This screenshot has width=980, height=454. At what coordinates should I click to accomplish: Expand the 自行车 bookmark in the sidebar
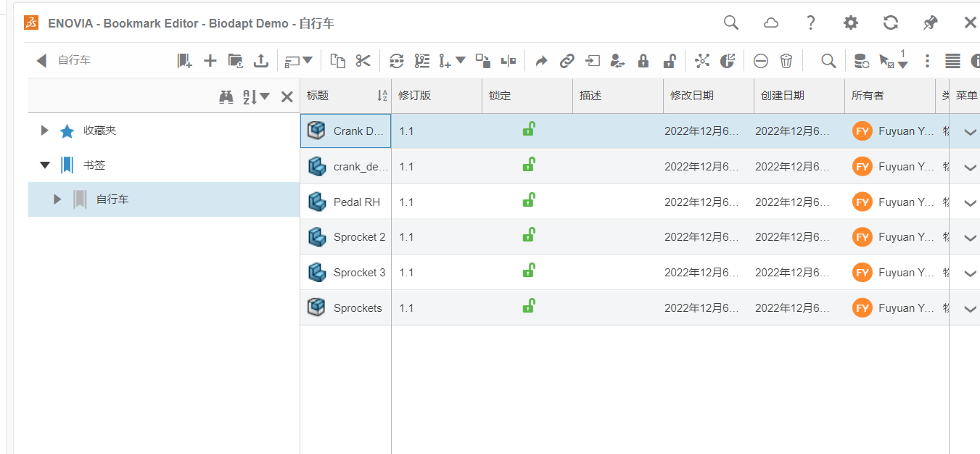(58, 199)
